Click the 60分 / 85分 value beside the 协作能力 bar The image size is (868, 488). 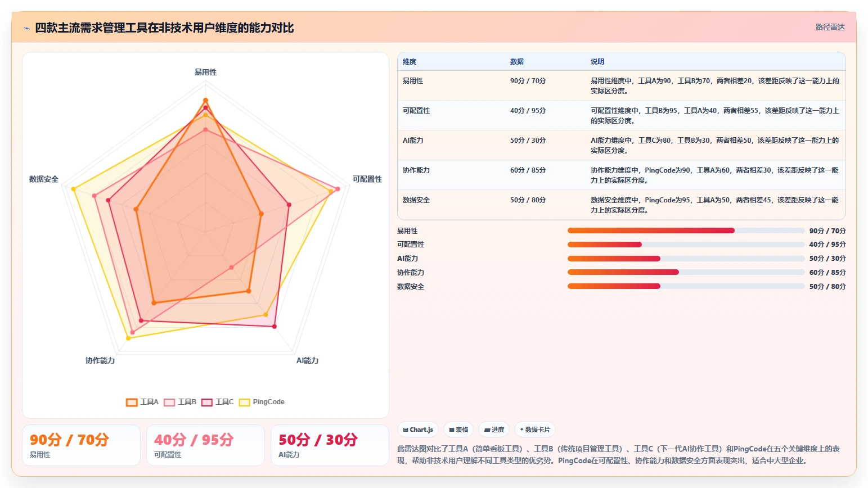[827, 273]
